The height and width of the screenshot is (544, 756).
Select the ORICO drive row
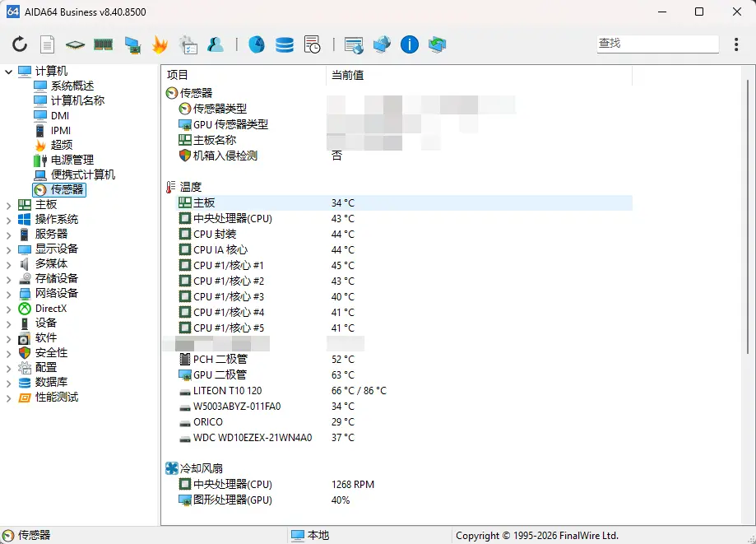pyautogui.click(x=405, y=422)
